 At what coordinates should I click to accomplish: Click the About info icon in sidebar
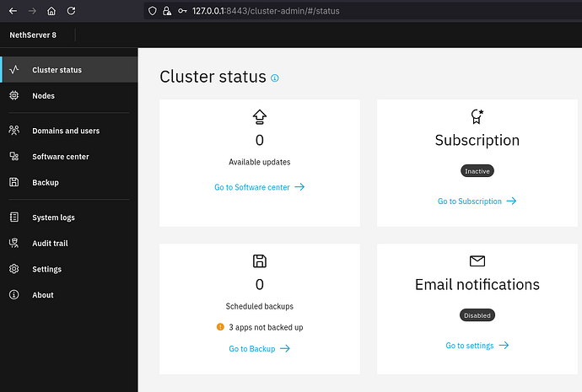tap(14, 295)
